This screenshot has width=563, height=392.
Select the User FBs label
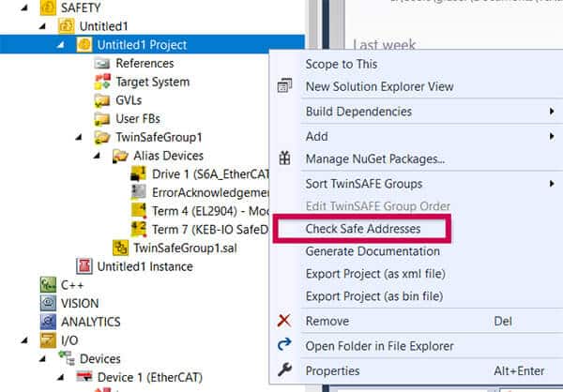[x=138, y=119]
